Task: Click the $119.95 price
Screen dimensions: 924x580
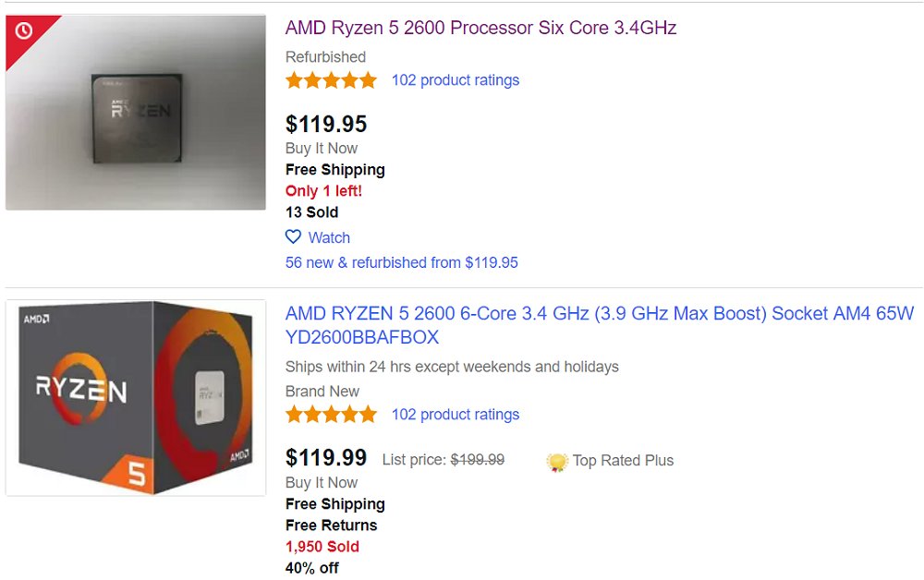Action: click(326, 124)
